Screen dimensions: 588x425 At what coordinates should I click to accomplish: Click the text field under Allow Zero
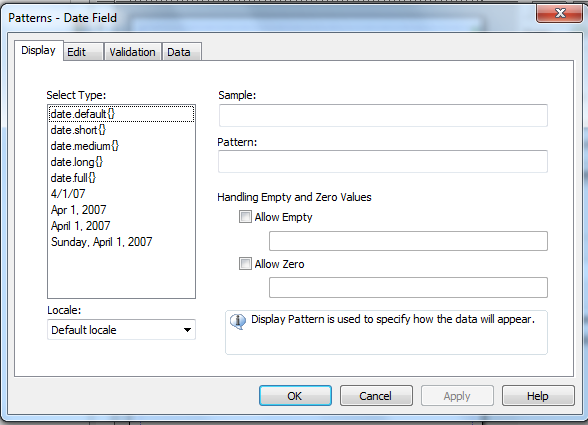[x=408, y=287]
